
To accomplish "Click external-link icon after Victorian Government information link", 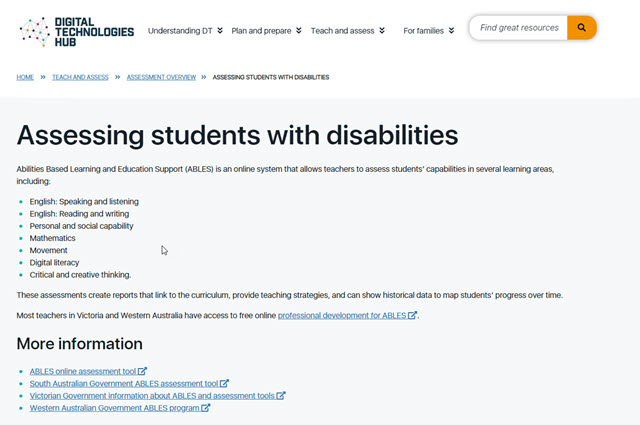I will tap(281, 396).
